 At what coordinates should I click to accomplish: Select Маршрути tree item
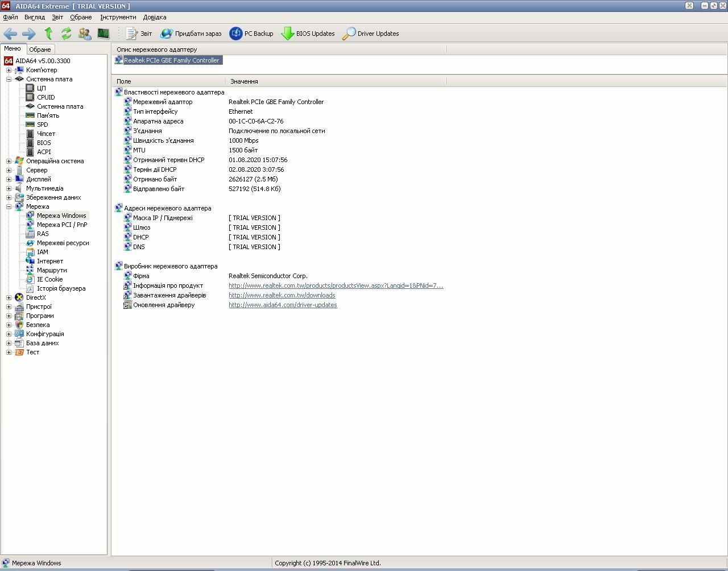pyautogui.click(x=52, y=270)
